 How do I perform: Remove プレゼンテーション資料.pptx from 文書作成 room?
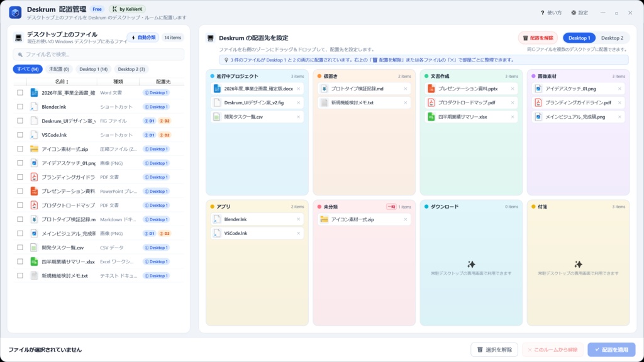pos(513,89)
